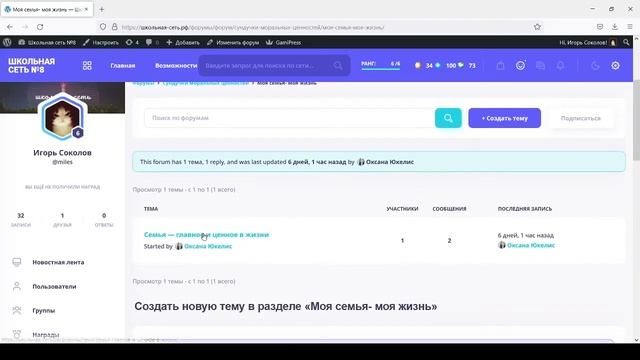Click 'Настроить' in the admin bar
Image resolution: width=640 pixels, height=360 pixels.
click(x=101, y=42)
